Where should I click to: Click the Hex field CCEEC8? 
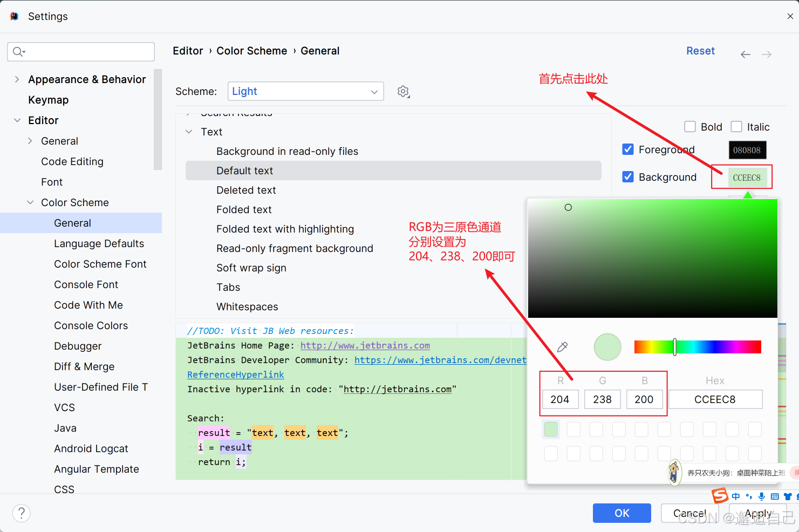pyautogui.click(x=715, y=399)
